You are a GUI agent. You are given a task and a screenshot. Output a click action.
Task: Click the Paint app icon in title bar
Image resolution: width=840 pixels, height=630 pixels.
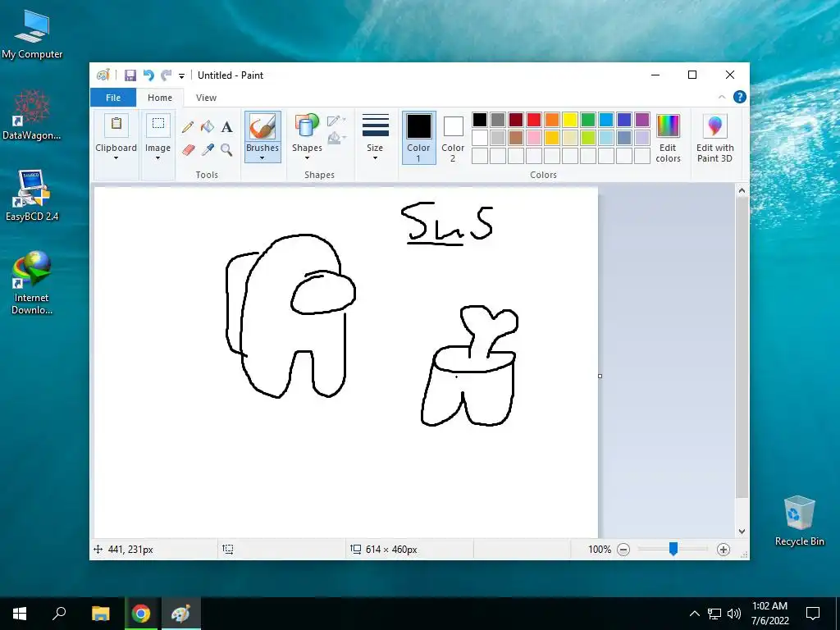coord(103,75)
